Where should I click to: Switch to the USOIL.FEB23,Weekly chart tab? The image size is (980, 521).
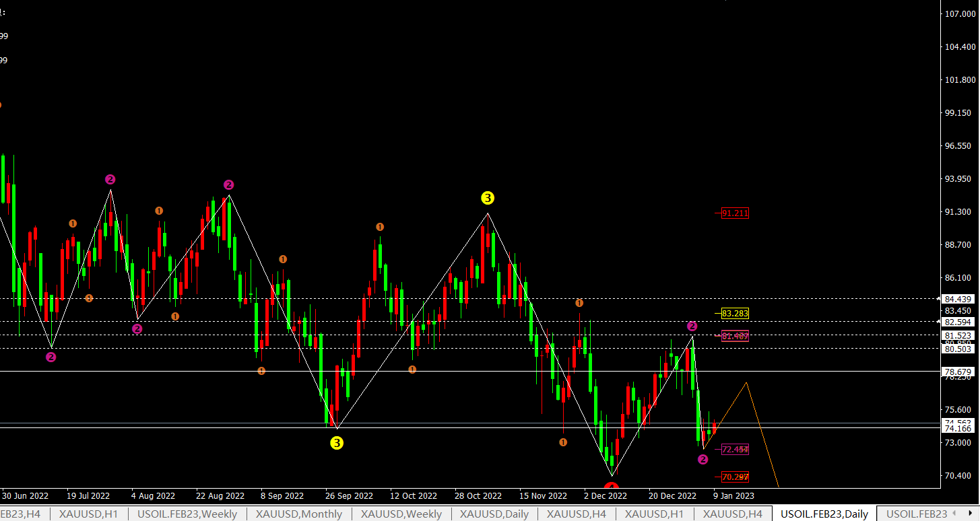[x=187, y=514]
